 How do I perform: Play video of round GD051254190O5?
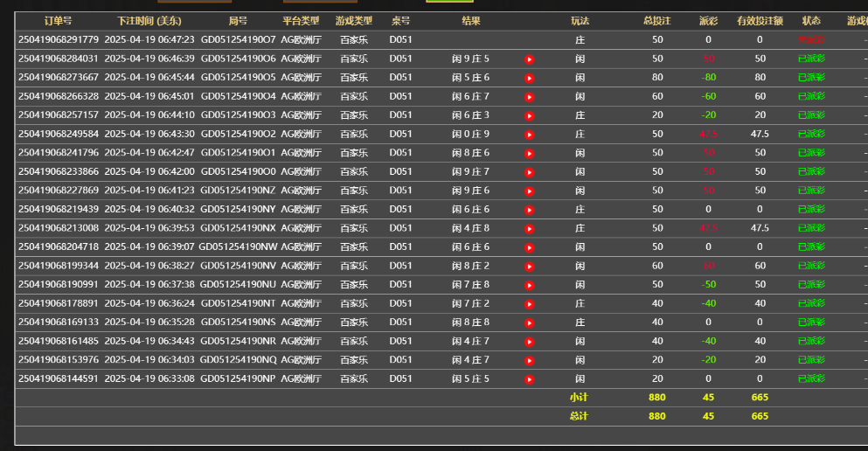coord(529,78)
